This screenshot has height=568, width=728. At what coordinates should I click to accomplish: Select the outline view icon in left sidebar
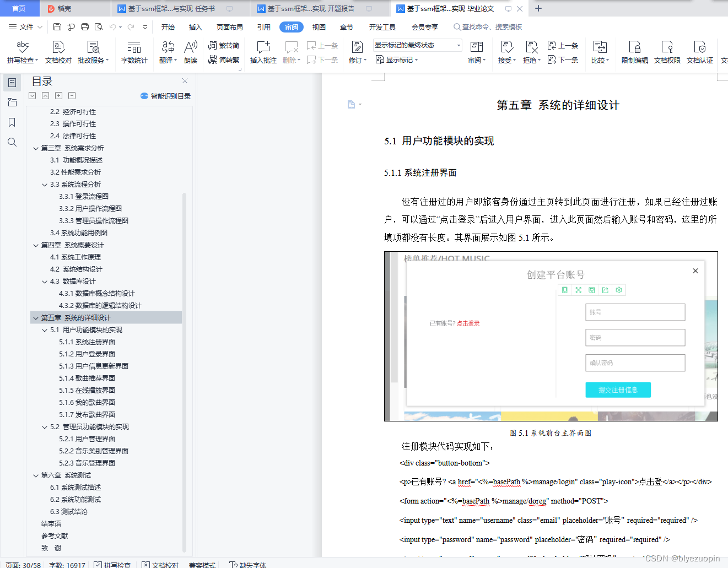tap(12, 83)
